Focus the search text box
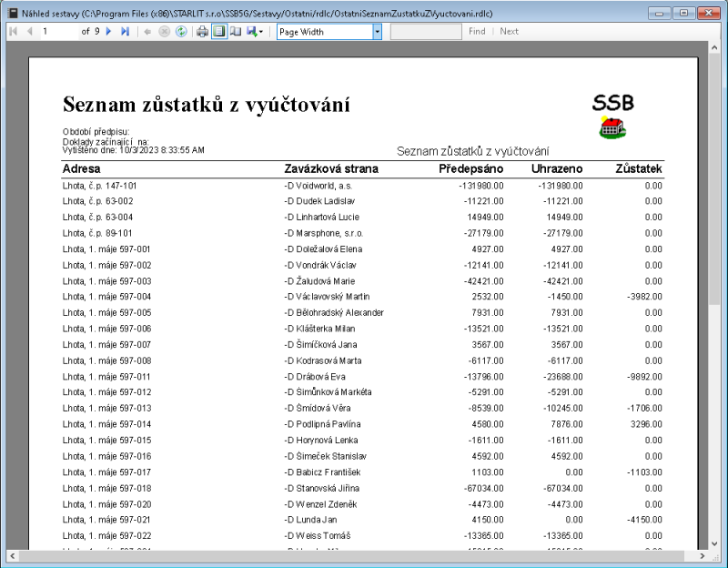Image resolution: width=728 pixels, height=568 pixels. pyautogui.click(x=428, y=31)
